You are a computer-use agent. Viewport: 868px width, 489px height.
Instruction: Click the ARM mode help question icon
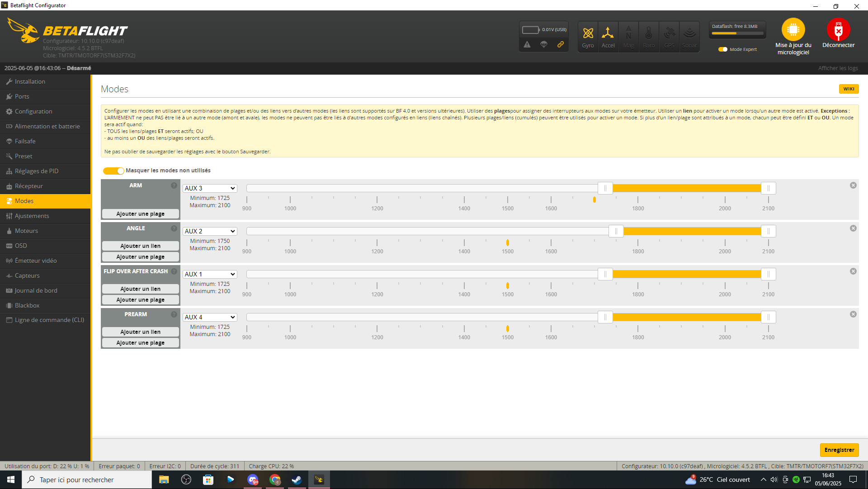(174, 185)
